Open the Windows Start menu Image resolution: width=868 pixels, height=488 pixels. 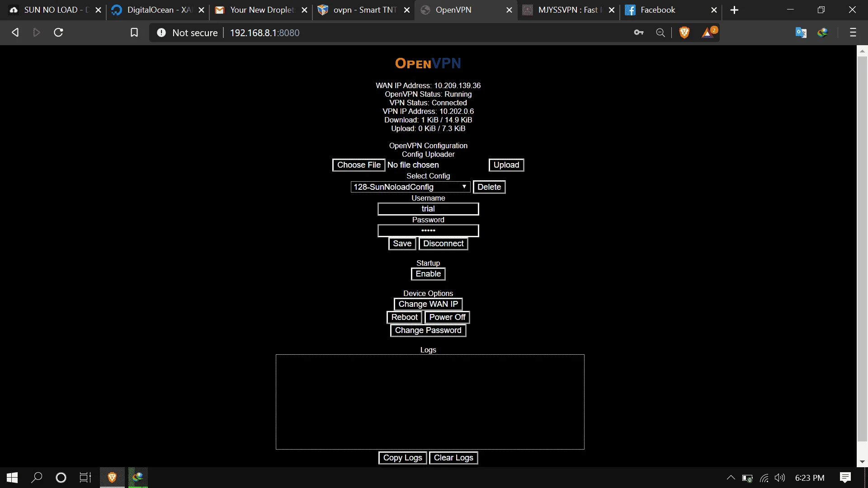coord(12,478)
